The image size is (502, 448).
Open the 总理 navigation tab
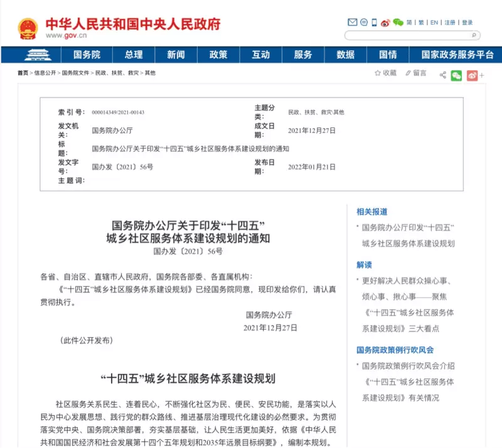[x=134, y=55]
